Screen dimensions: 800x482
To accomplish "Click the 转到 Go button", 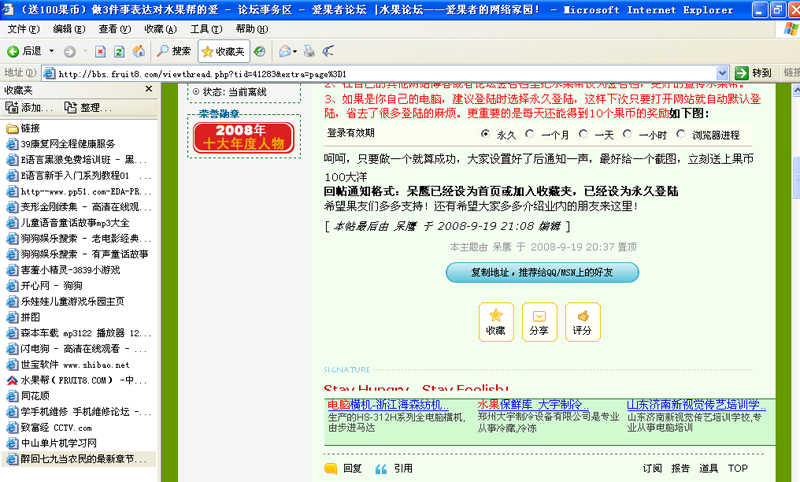I will pyautogui.click(x=754, y=73).
